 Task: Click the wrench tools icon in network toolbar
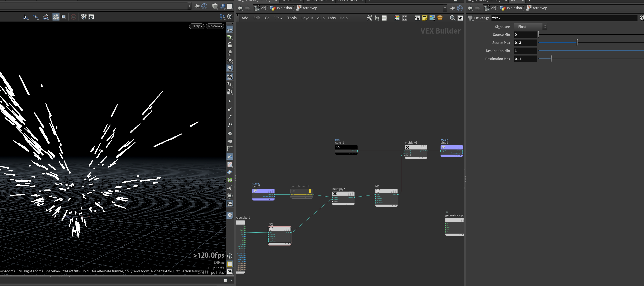tap(369, 18)
